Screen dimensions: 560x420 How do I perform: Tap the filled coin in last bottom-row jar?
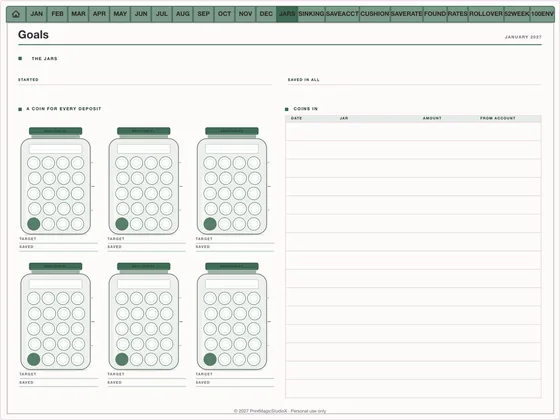pos(210,359)
